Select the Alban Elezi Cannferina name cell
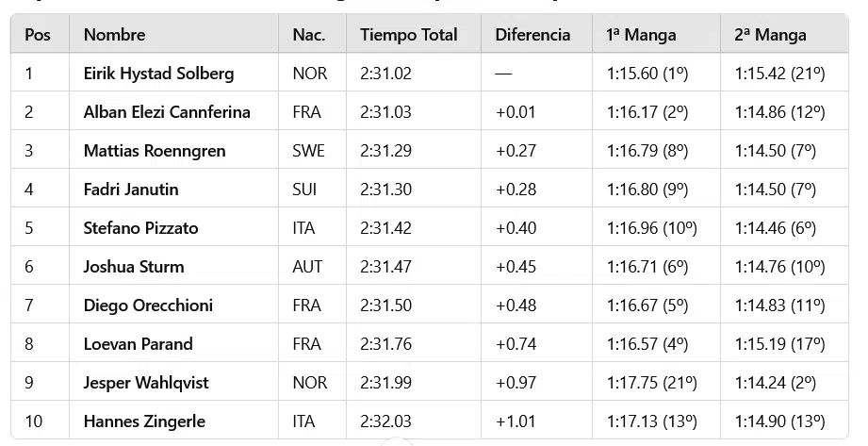The height and width of the screenshot is (446, 868). (x=167, y=112)
